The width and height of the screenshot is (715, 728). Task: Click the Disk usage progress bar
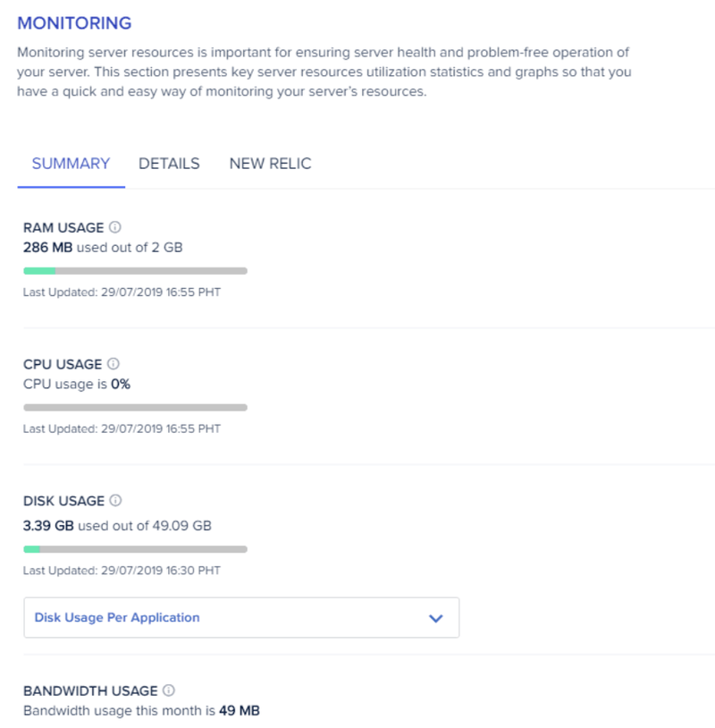point(135,549)
